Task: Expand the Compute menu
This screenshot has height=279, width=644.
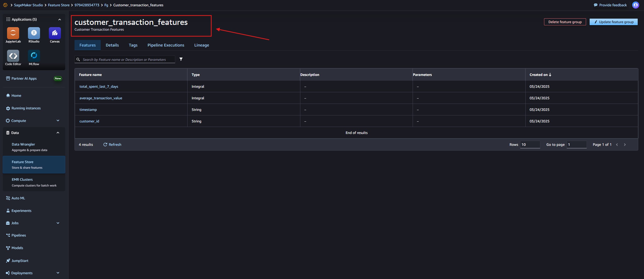Action: coord(58,121)
